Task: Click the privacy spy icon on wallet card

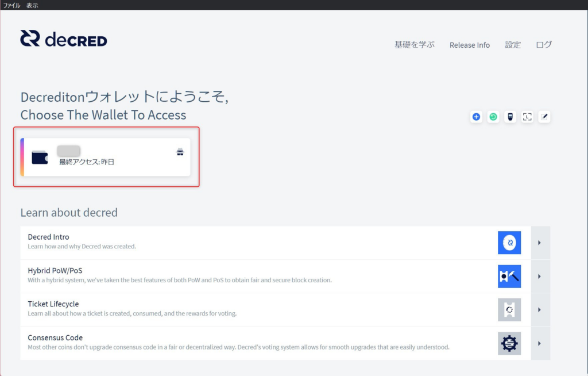Action: (180, 152)
